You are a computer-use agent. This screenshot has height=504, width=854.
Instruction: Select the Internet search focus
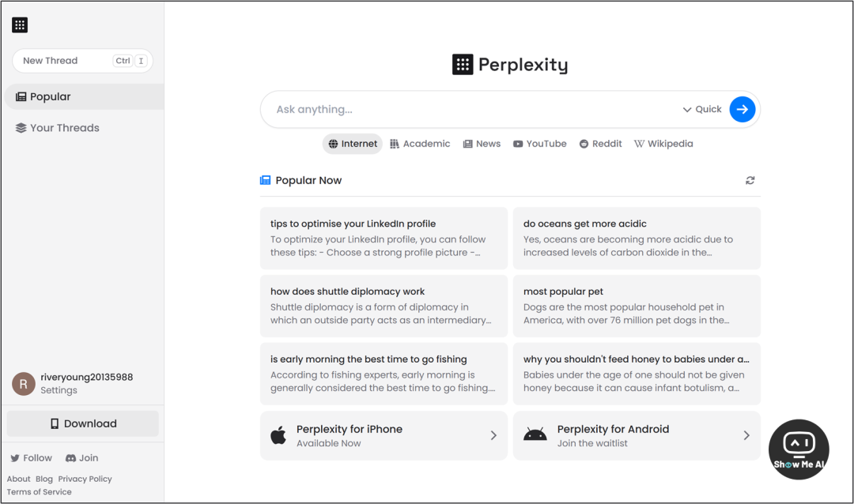point(353,144)
